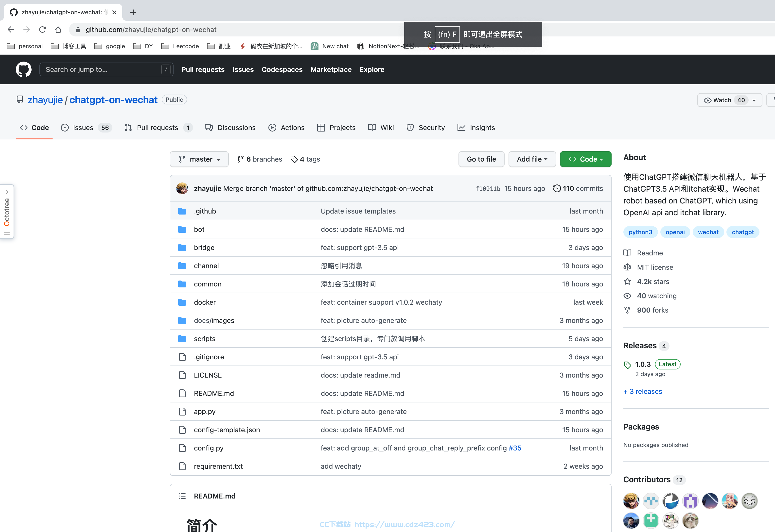This screenshot has height=532, width=775.
Task: Open the docs/images folder
Action: point(214,320)
